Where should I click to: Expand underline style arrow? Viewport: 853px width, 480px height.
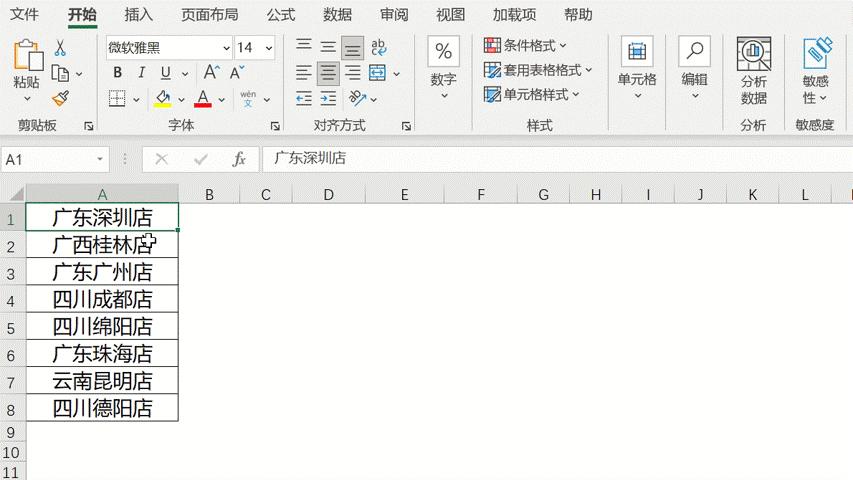tap(185, 73)
